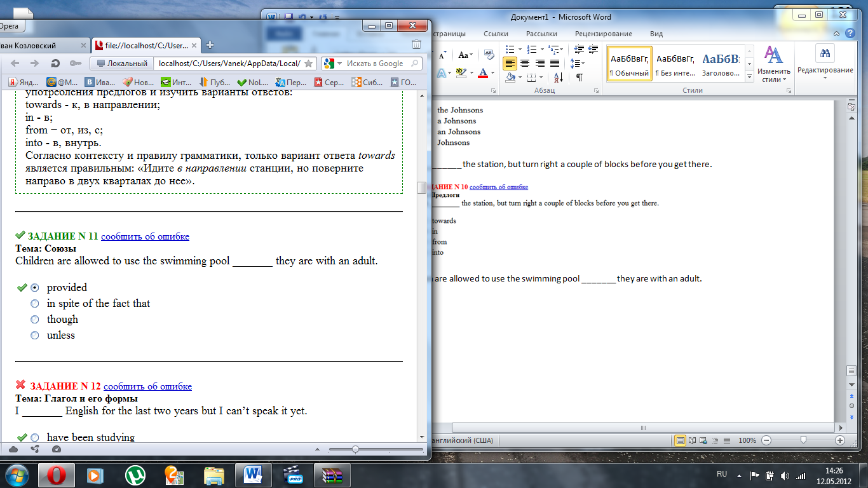Apply the Без интервала style

click(x=675, y=64)
